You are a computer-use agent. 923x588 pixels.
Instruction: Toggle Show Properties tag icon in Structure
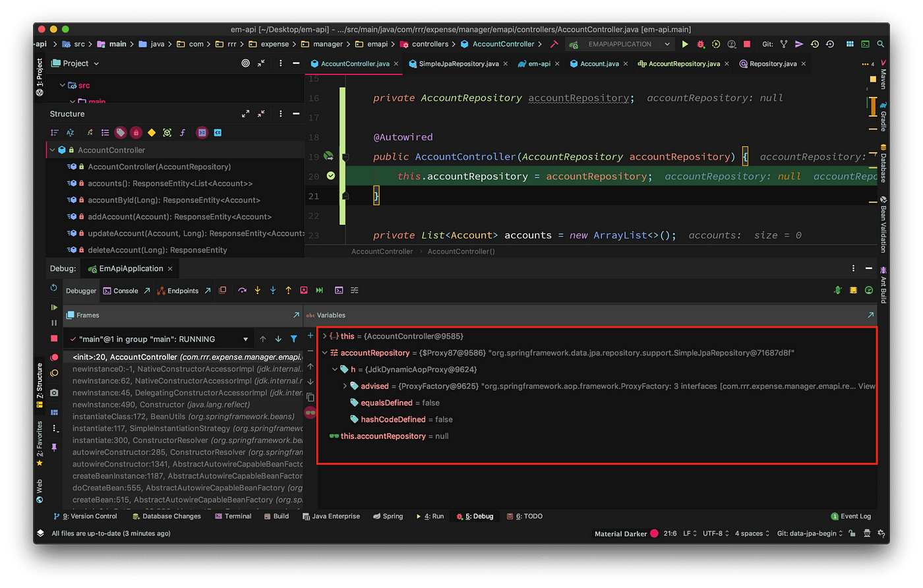tap(120, 132)
